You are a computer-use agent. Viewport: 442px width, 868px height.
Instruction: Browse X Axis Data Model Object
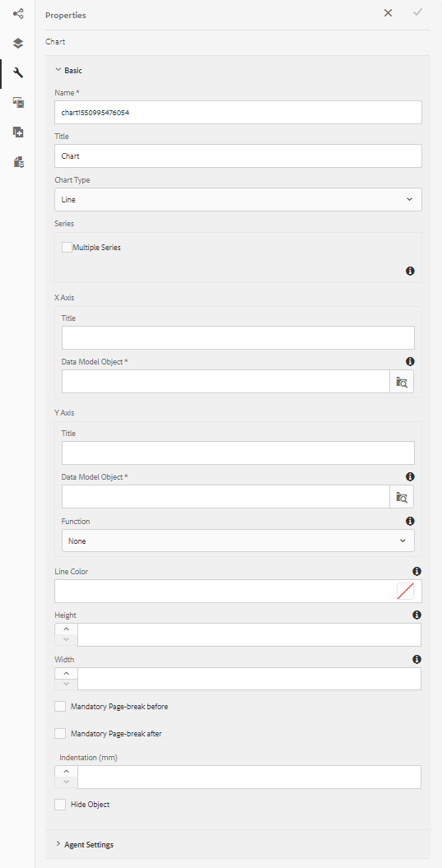point(402,382)
